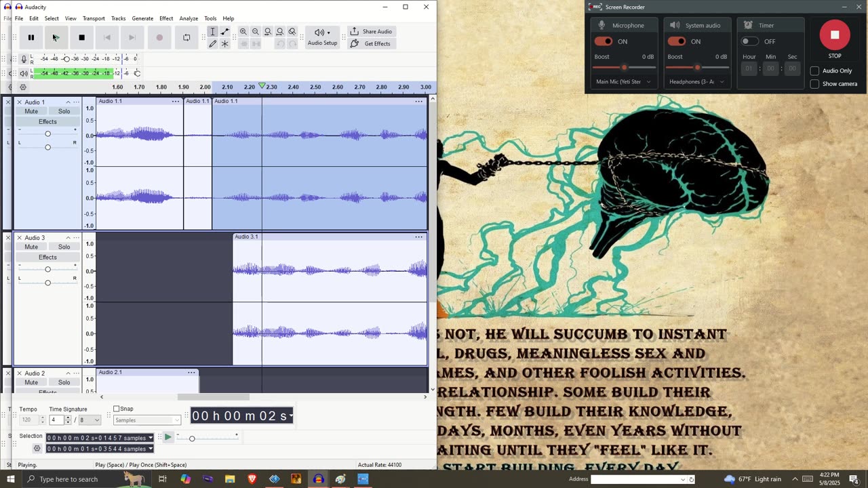Open the Transport menu
Image resolution: width=868 pixels, height=488 pixels.
(x=94, y=18)
